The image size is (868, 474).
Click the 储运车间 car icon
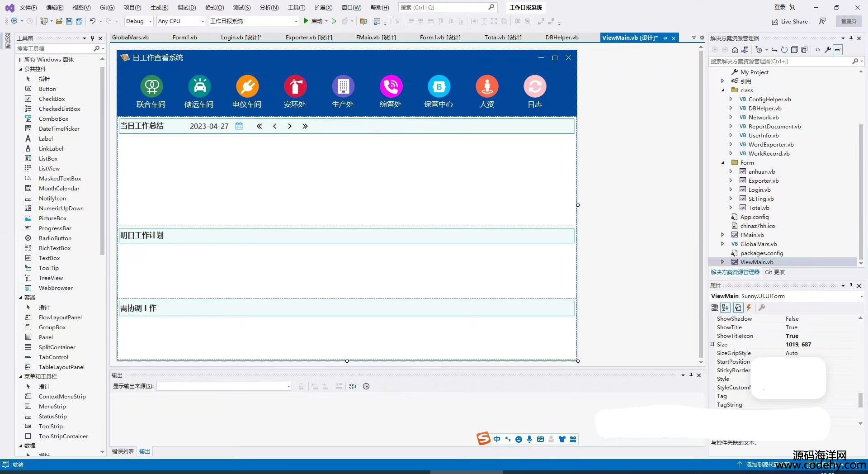click(x=199, y=86)
